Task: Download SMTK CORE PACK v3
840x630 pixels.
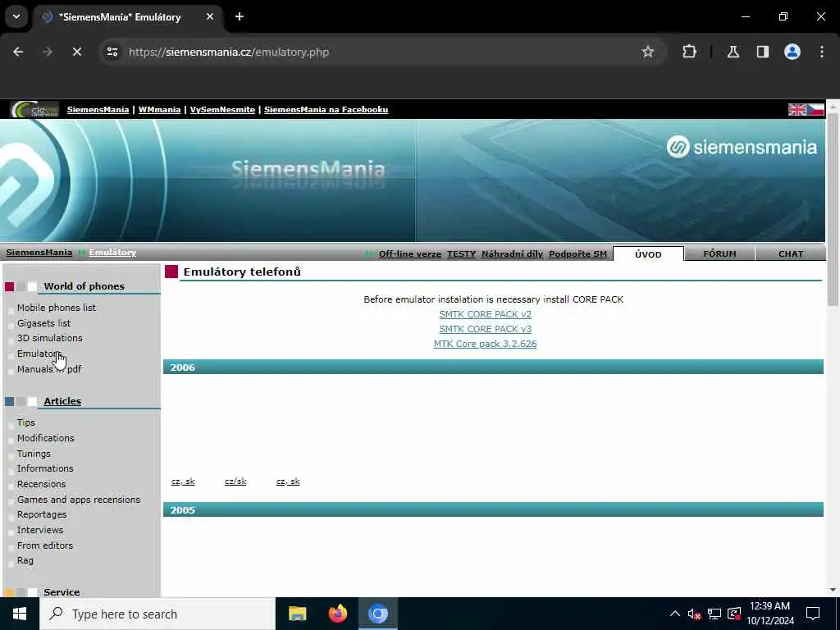Action: click(x=486, y=329)
